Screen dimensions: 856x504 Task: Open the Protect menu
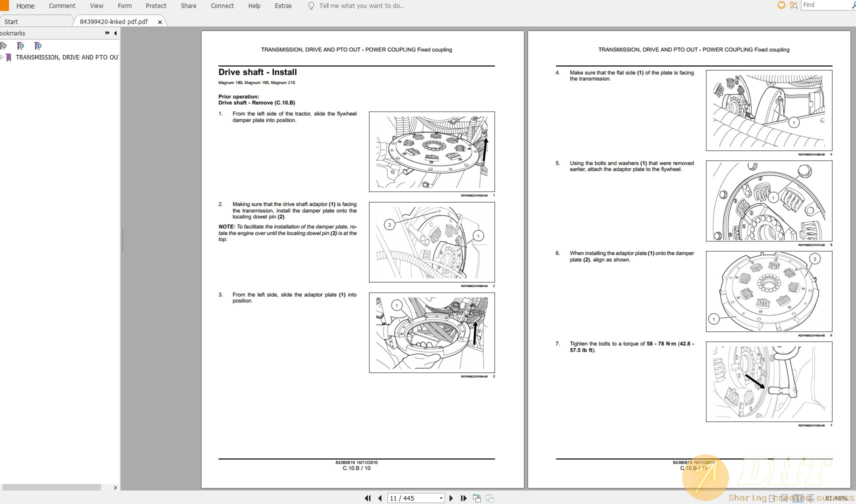click(156, 6)
